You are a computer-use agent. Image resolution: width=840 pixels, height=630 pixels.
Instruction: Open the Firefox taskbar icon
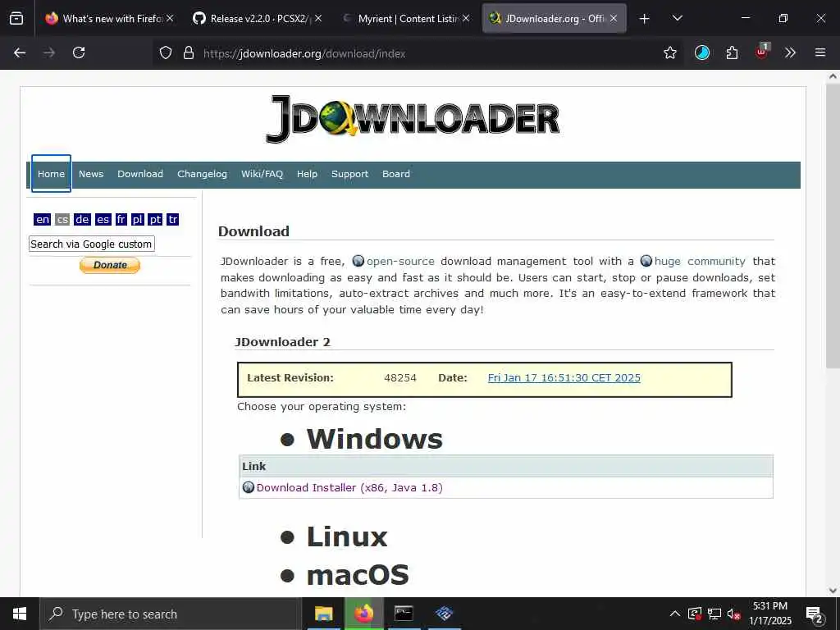point(363,614)
